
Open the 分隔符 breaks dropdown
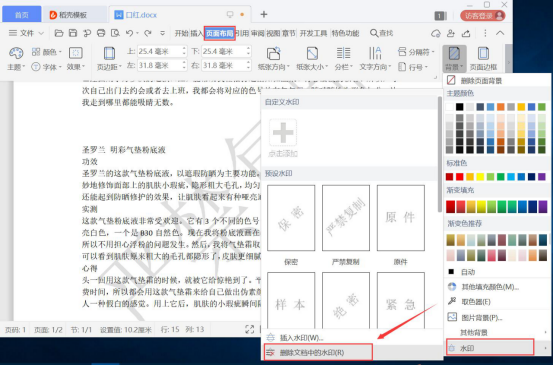pos(416,52)
